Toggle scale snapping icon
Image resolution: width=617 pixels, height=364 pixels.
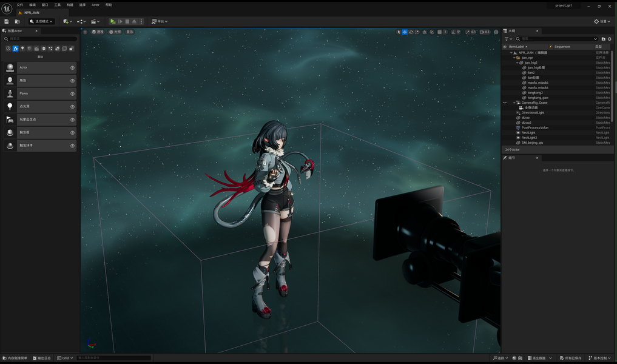coord(468,32)
